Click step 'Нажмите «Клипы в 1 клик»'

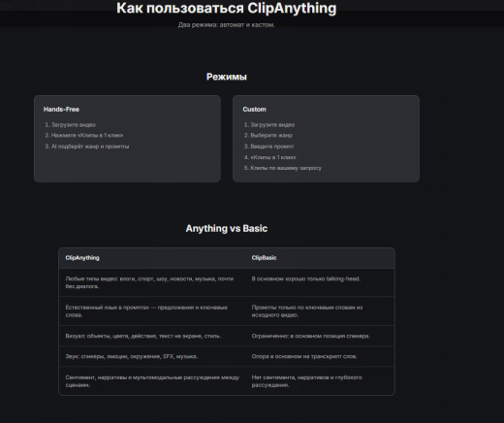87,135
